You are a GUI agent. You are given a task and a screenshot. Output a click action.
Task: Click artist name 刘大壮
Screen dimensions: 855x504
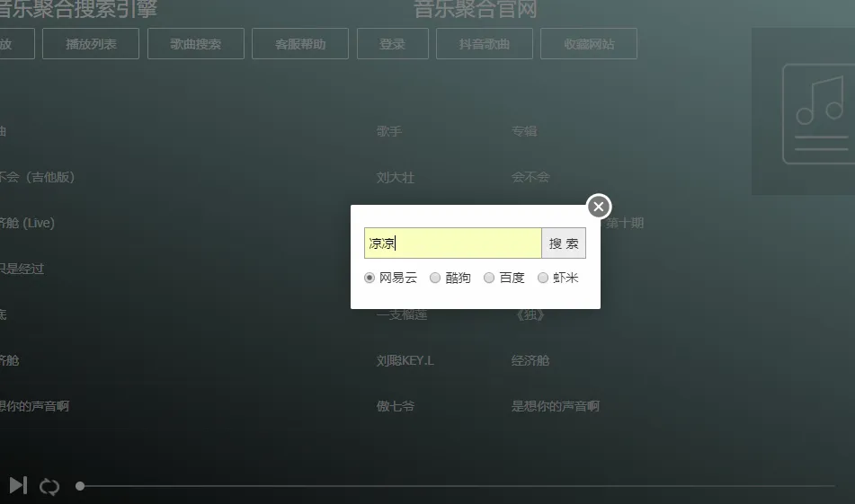(x=396, y=178)
